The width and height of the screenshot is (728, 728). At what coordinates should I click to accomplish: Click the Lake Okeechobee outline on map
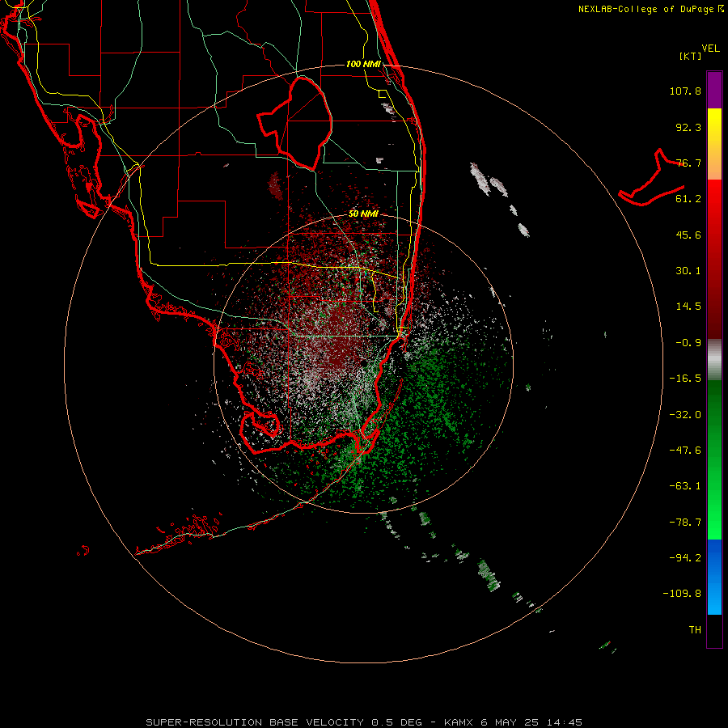294,123
